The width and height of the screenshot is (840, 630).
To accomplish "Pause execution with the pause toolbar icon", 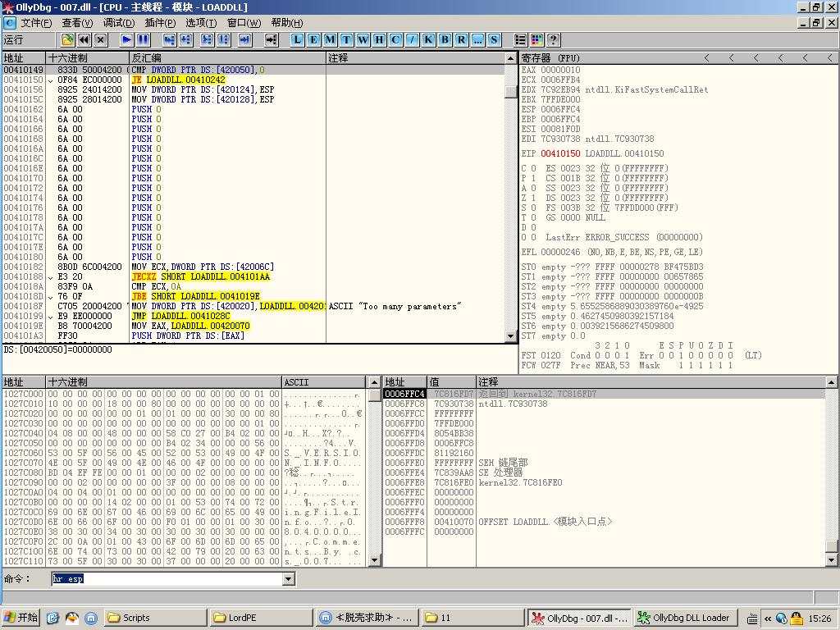I will (143, 40).
